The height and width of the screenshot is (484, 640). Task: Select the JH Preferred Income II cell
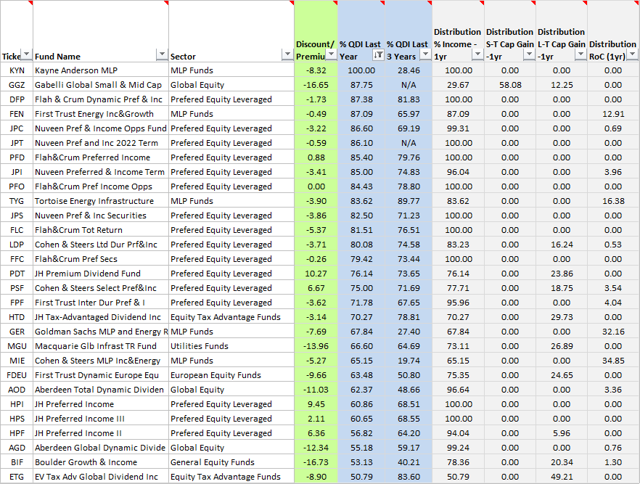[101, 433]
